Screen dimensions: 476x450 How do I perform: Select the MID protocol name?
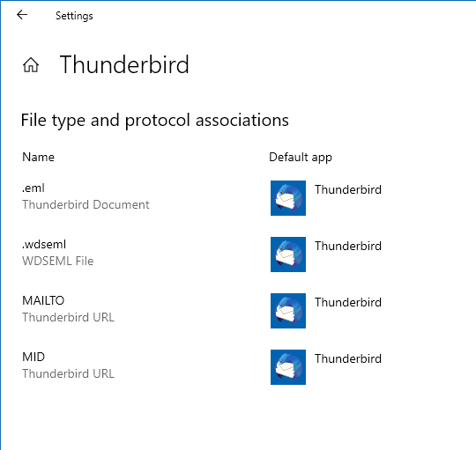(x=33, y=357)
